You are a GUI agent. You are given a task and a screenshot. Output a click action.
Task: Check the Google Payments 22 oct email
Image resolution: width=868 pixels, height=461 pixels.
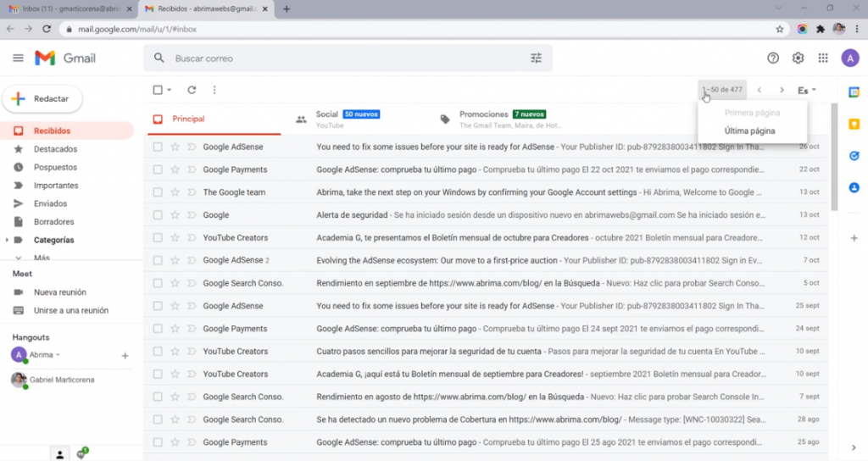pos(158,169)
